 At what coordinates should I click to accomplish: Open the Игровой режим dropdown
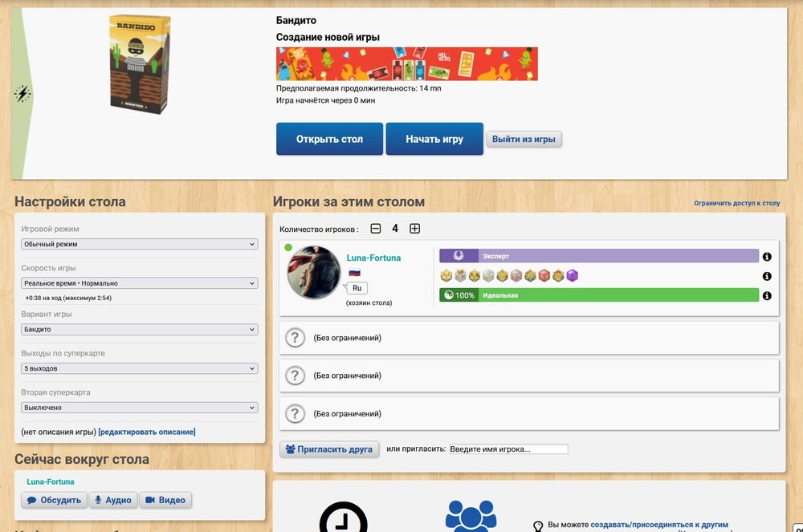[x=140, y=244]
